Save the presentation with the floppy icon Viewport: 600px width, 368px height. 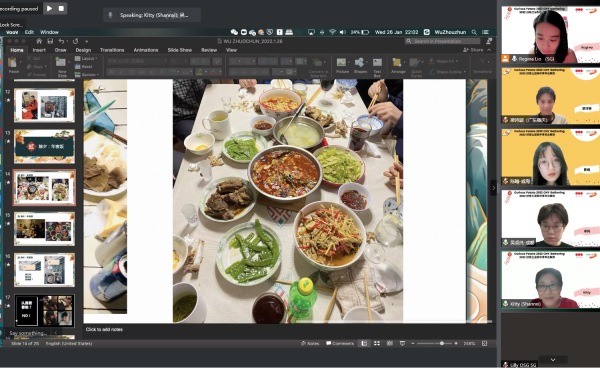click(50, 41)
